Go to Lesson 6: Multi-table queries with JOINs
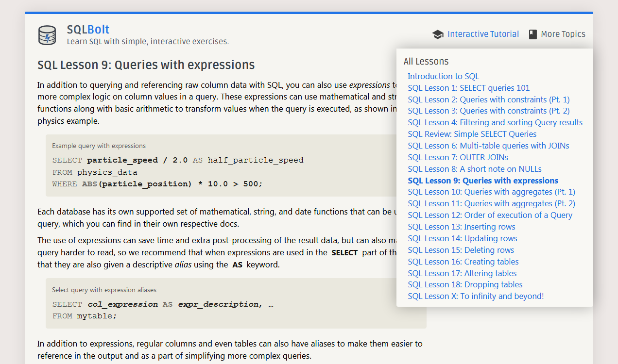 pos(488,146)
